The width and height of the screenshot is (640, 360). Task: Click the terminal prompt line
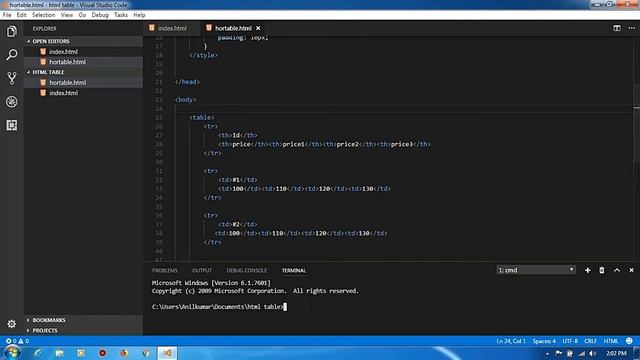coord(219,307)
